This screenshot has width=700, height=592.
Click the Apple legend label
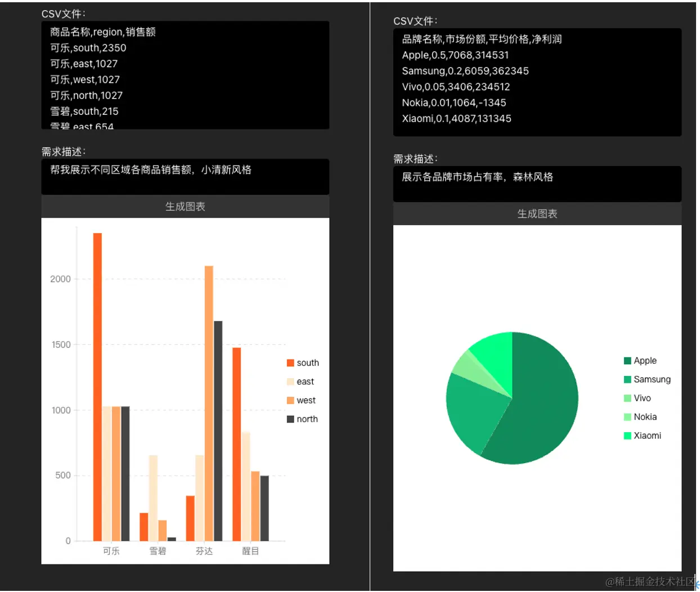pyautogui.click(x=645, y=361)
